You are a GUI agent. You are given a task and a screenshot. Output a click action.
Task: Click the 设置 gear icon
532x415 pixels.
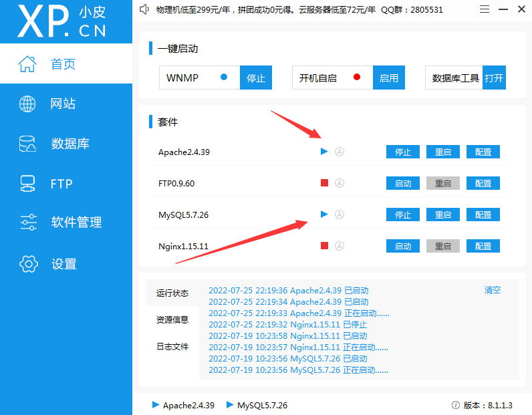[29, 264]
